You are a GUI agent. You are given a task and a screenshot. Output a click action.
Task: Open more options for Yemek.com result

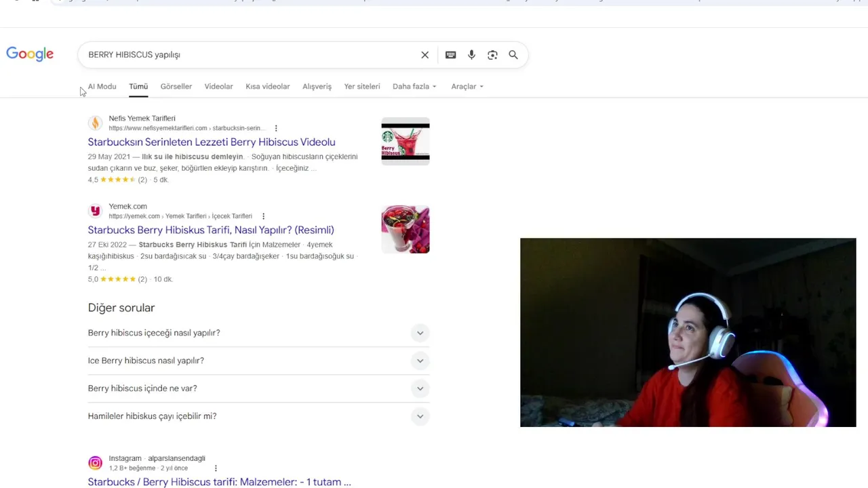263,216
